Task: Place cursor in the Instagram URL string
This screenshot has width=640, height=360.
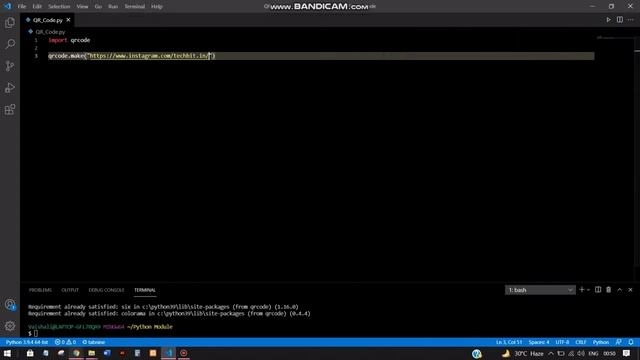Action: click(149, 56)
